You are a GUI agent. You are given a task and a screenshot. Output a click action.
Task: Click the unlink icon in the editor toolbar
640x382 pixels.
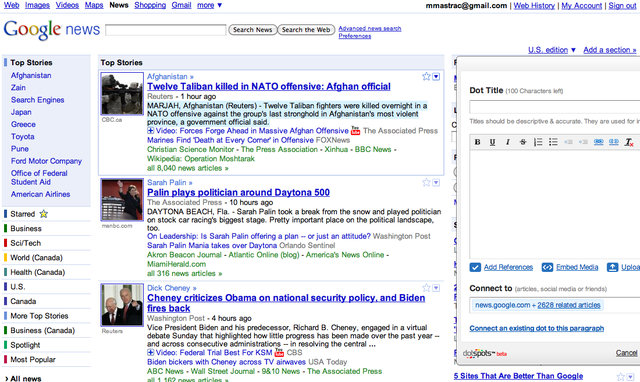tap(613, 142)
